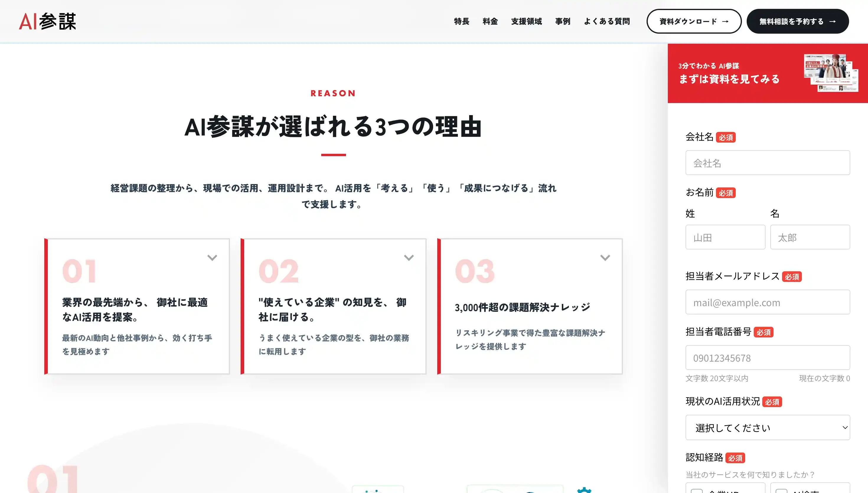Click the 名 field showing 太郎

(810, 237)
